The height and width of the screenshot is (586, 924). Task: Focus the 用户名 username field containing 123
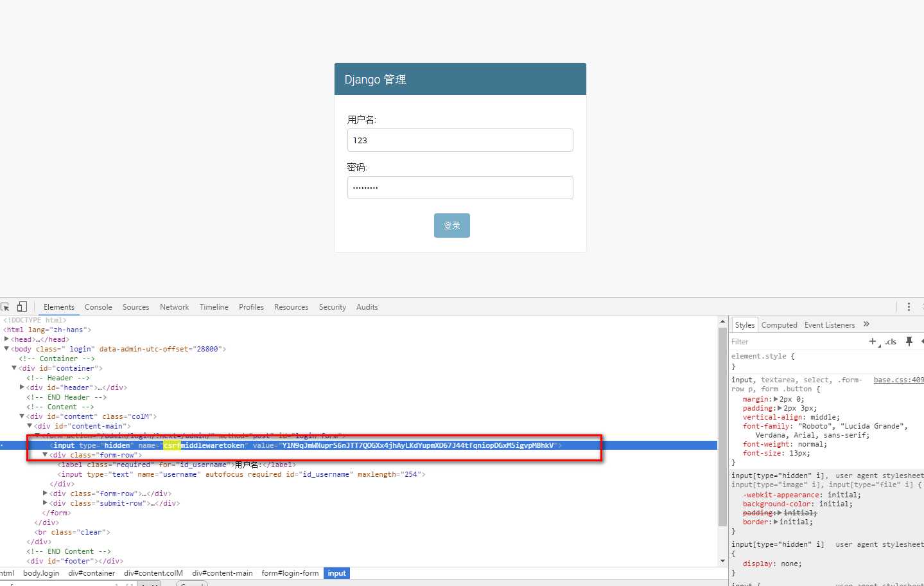[x=460, y=140]
